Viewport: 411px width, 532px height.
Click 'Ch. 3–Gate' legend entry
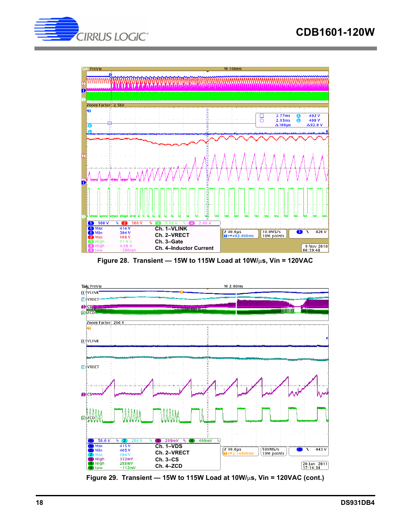tap(169, 242)
